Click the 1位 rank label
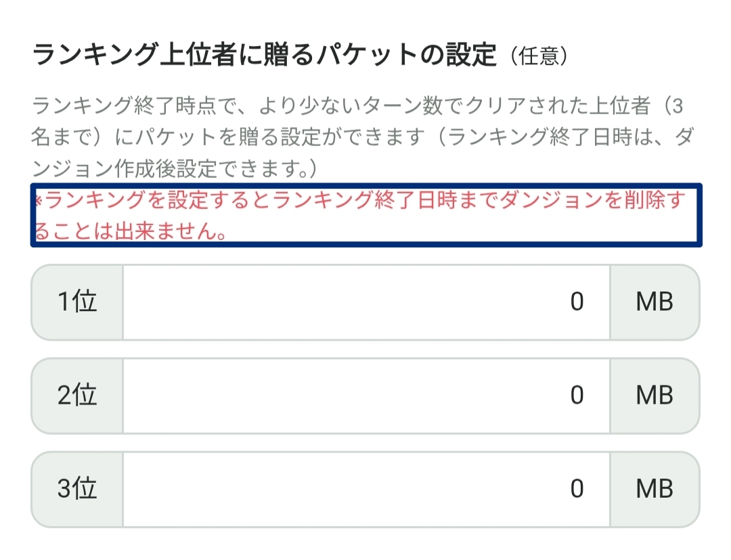Image resolution: width=731 pixels, height=560 pixels. pos(77,302)
